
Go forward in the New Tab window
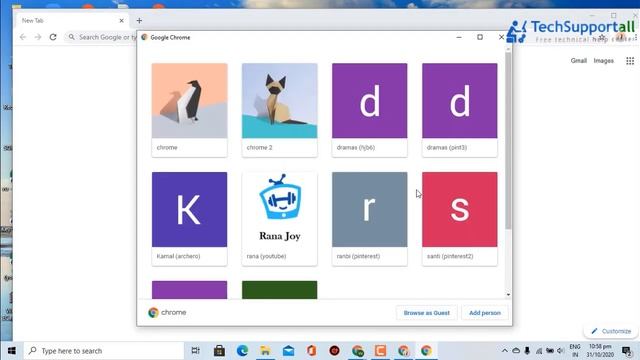tap(38, 37)
